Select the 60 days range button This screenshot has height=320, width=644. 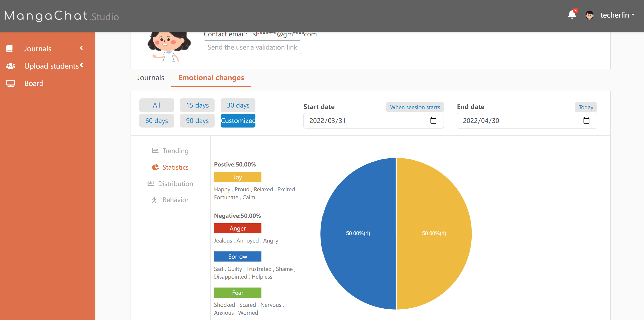pyautogui.click(x=156, y=121)
